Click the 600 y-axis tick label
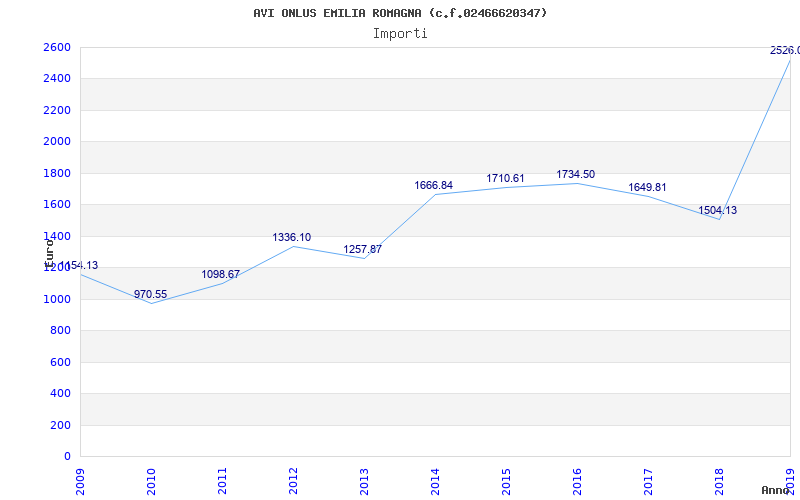This screenshot has width=800, height=500. [60, 362]
